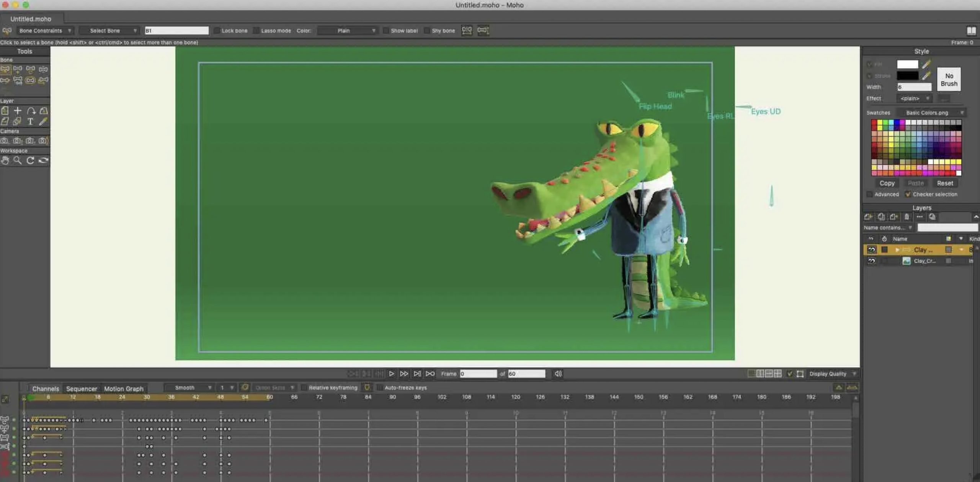Image resolution: width=980 pixels, height=482 pixels.
Task: Click the Copy style button
Action: tap(887, 183)
